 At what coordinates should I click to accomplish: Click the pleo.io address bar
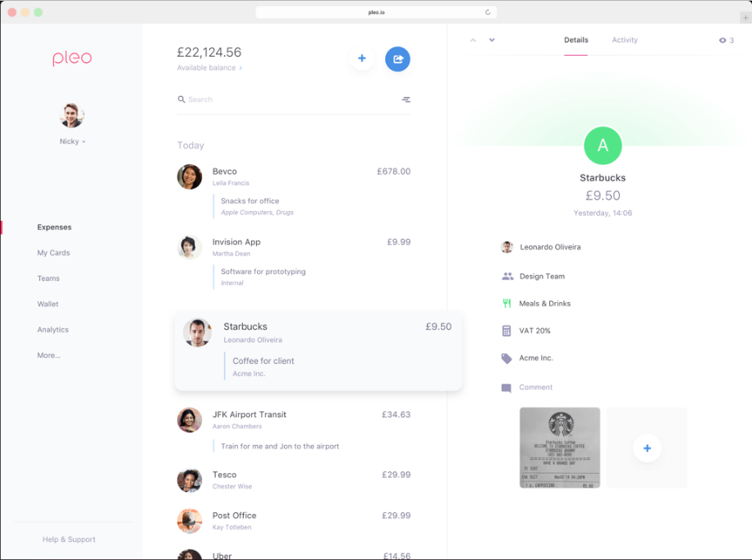pos(376,12)
